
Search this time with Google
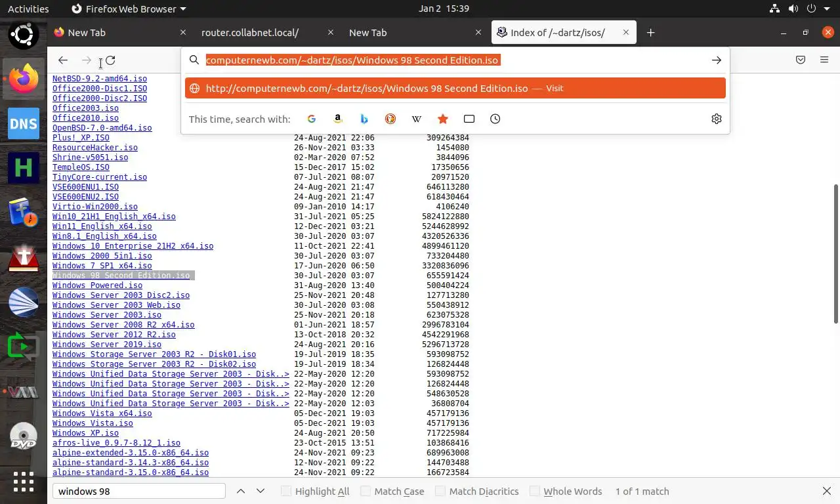pos(312,119)
